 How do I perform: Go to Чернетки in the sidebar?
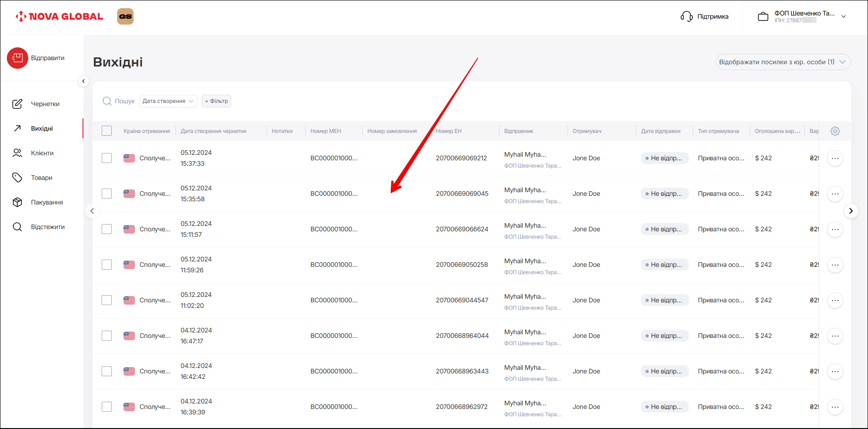click(45, 104)
